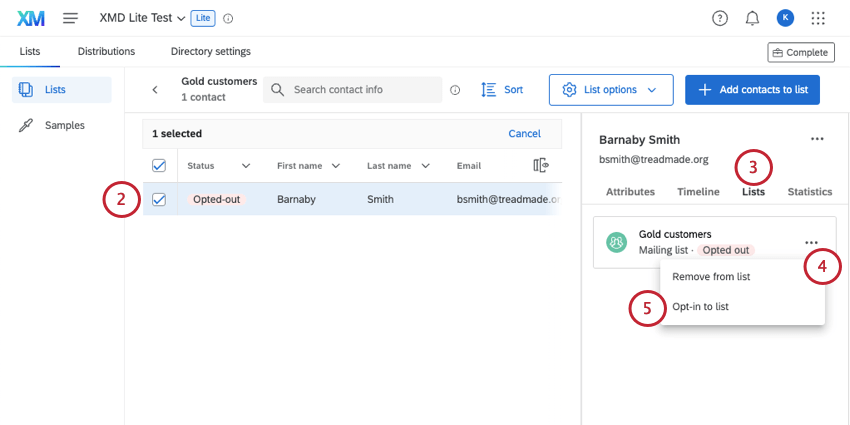The width and height of the screenshot is (850, 425).
Task: Expand the Status column dropdown
Action: (246, 166)
